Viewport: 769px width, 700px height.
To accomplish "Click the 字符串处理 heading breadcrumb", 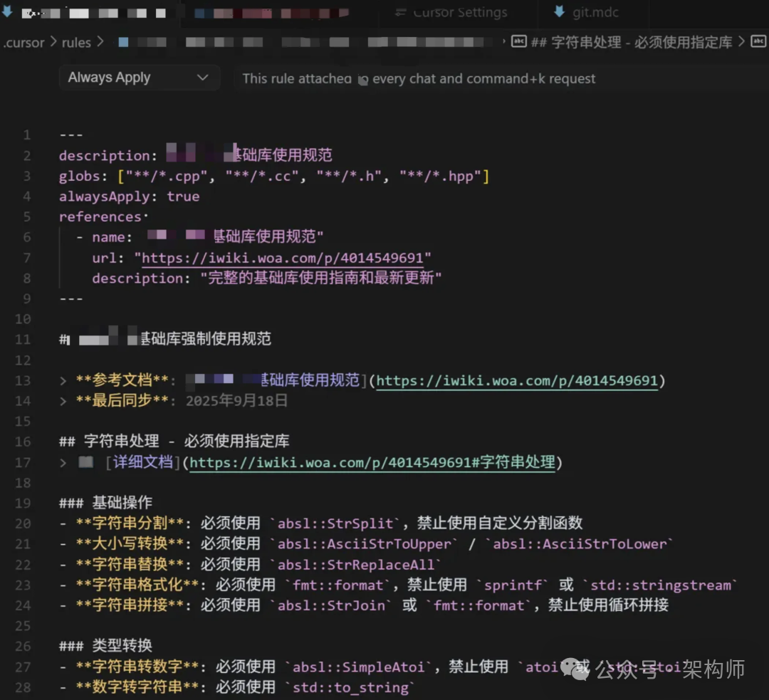I will coord(632,42).
